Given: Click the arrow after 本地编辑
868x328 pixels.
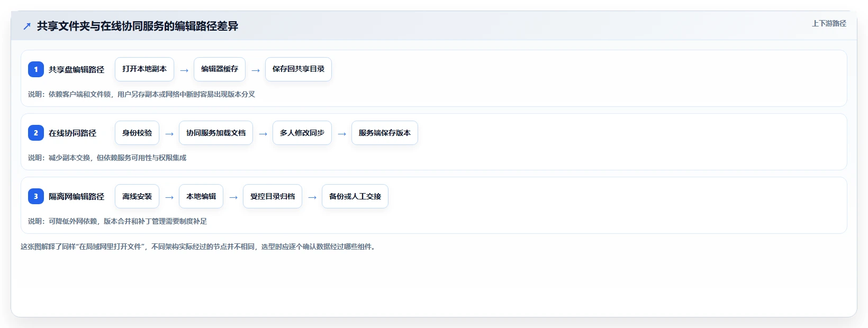Looking at the screenshot, I should (233, 197).
